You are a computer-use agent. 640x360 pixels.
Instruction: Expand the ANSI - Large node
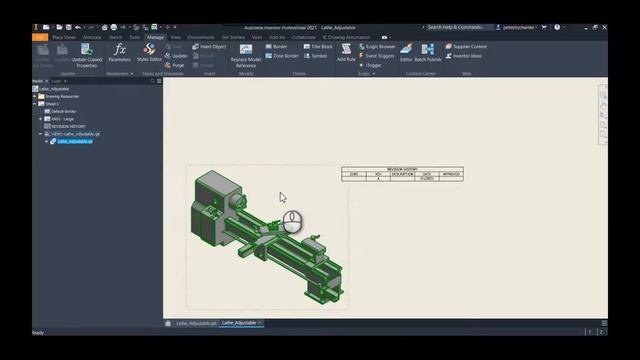(40, 119)
